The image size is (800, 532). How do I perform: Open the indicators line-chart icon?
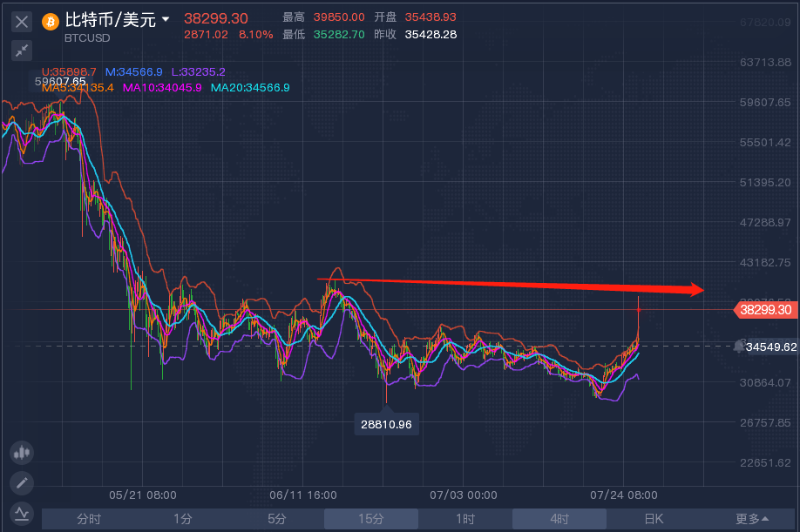22,513
